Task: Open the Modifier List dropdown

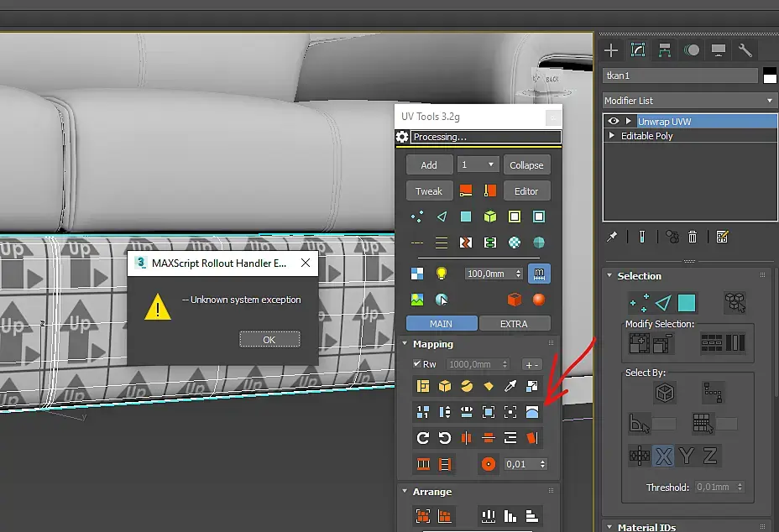Action: click(x=689, y=101)
